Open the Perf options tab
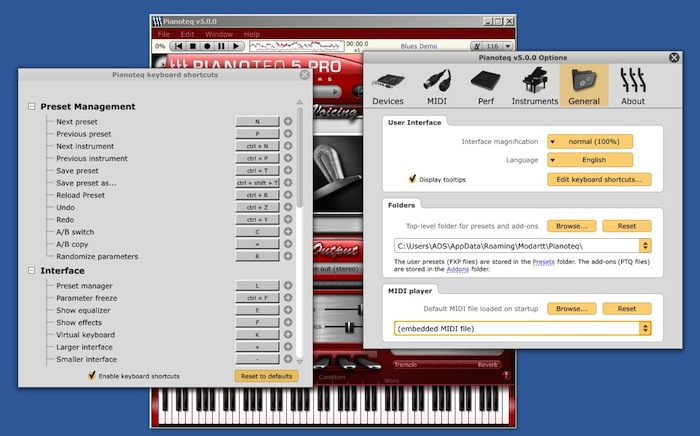This screenshot has width=700, height=436. [x=486, y=86]
